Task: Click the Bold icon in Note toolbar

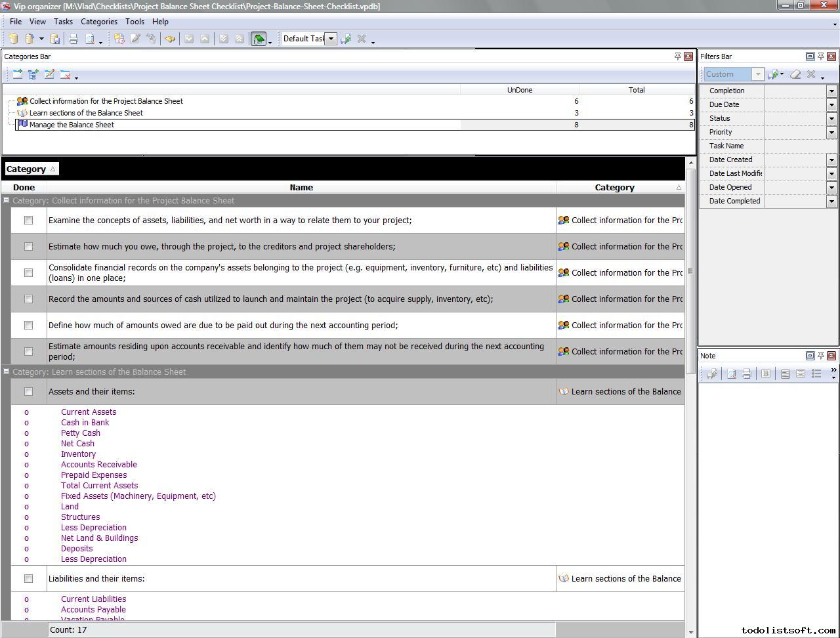Action: click(x=765, y=373)
